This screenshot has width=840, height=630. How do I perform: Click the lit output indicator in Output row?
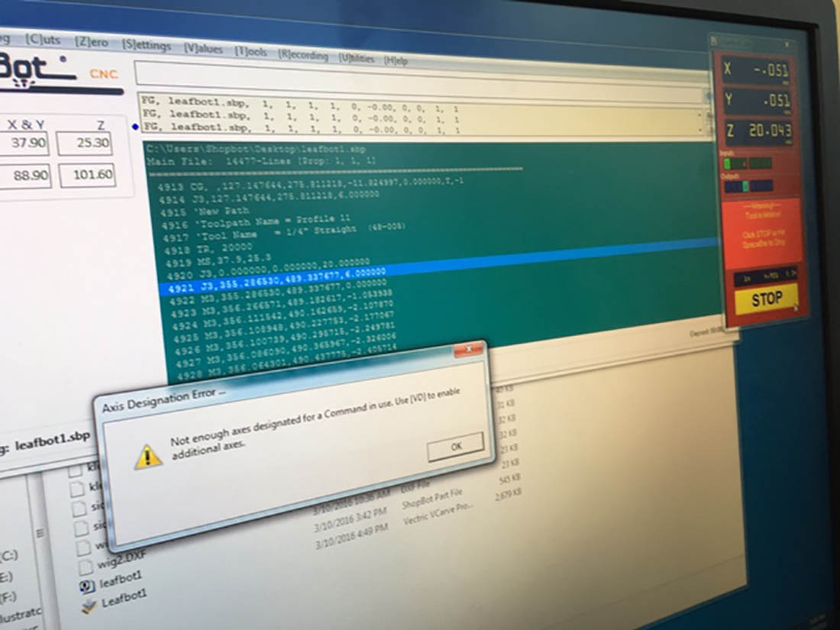tap(746, 186)
